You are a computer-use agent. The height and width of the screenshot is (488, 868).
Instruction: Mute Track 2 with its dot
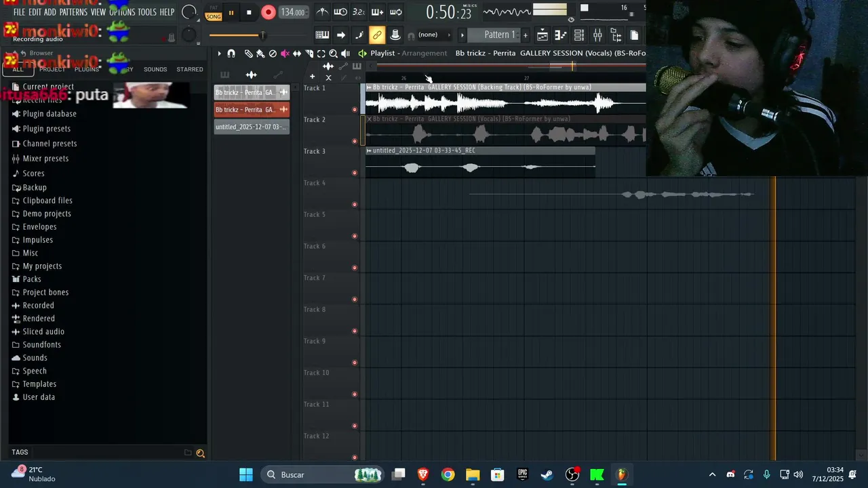point(355,141)
